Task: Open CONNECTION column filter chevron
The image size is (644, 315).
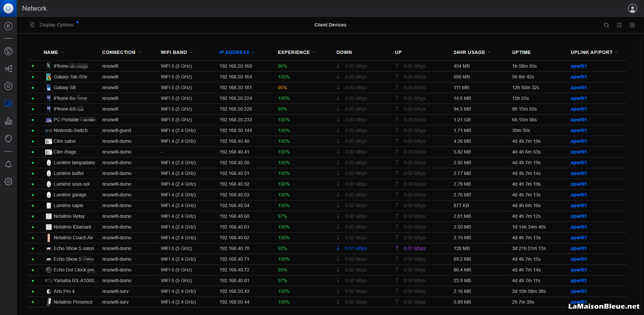Action: coord(140,52)
